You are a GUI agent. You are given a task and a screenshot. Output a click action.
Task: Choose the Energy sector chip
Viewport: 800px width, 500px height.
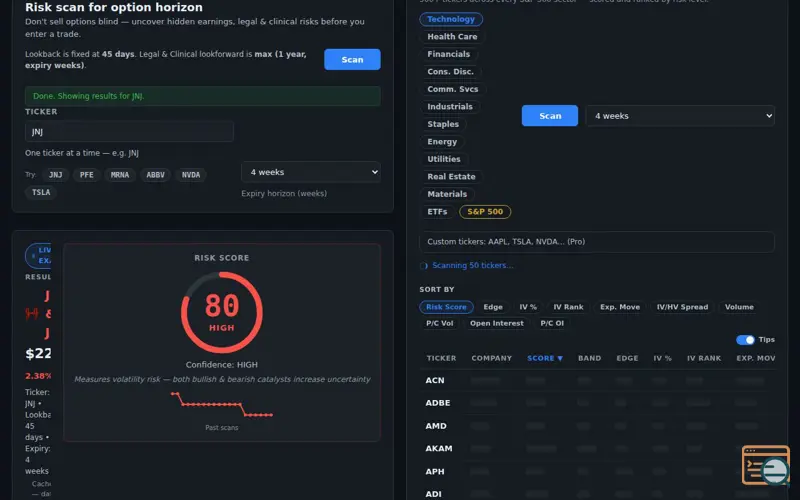coord(442,141)
